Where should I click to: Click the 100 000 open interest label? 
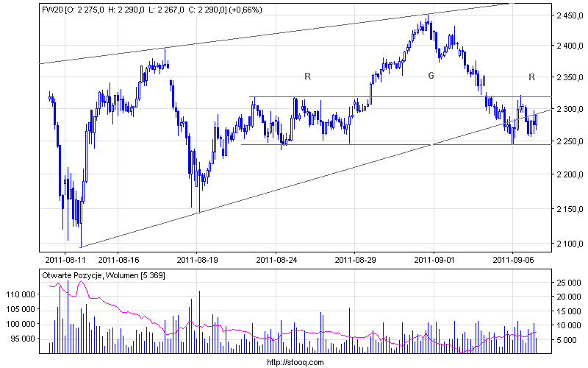[21, 324]
